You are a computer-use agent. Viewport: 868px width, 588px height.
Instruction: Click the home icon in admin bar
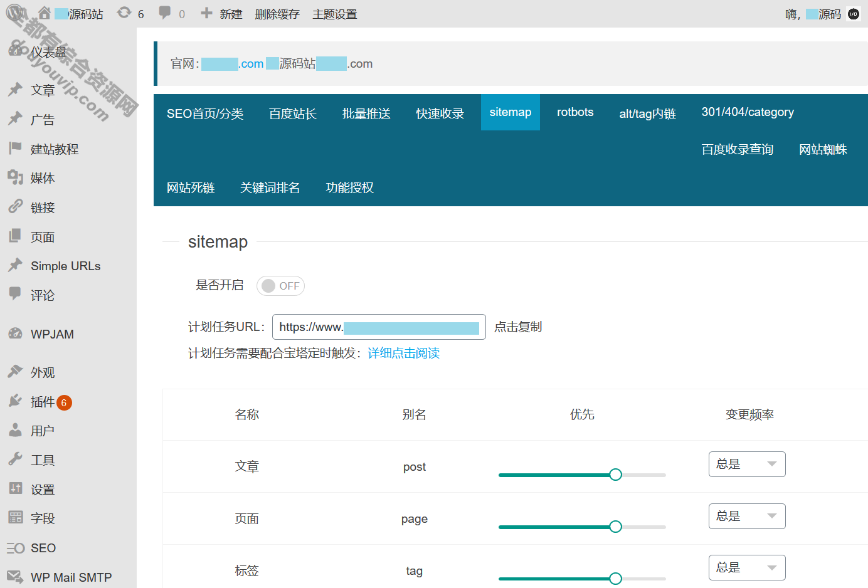click(44, 13)
